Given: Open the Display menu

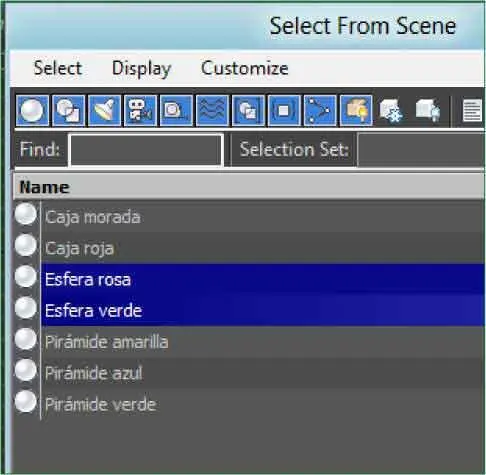Looking at the screenshot, I should click(x=141, y=69).
